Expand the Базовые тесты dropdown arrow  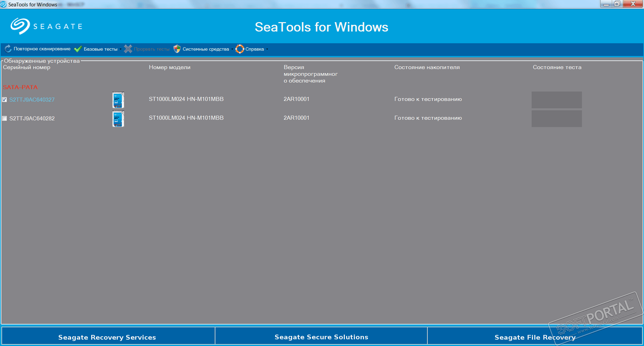[x=120, y=49]
